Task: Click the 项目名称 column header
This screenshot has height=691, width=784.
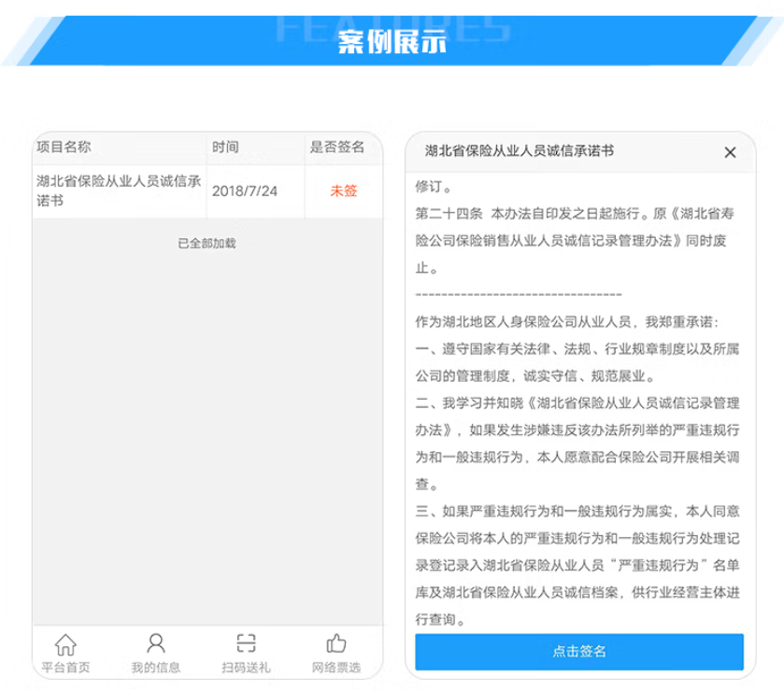Action: [x=64, y=148]
